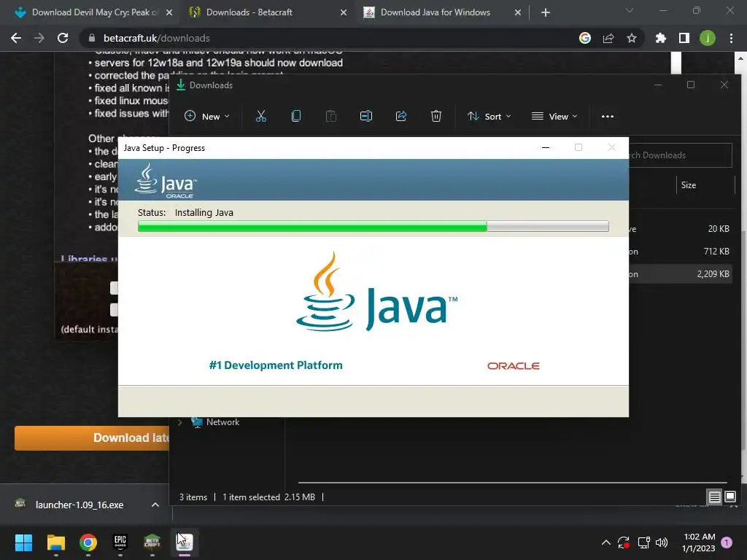Viewport: 747px width, 560px height.
Task: Go back in Chrome
Action: point(16,38)
